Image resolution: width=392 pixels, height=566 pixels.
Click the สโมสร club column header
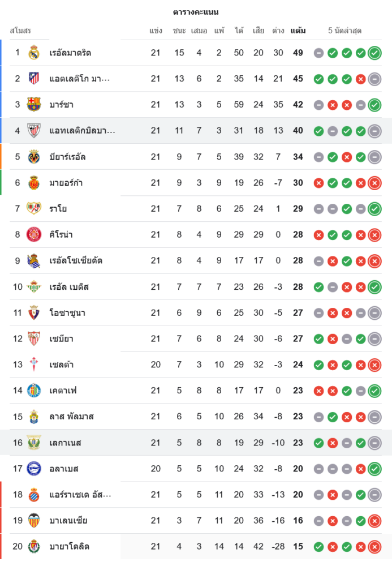pos(20,31)
